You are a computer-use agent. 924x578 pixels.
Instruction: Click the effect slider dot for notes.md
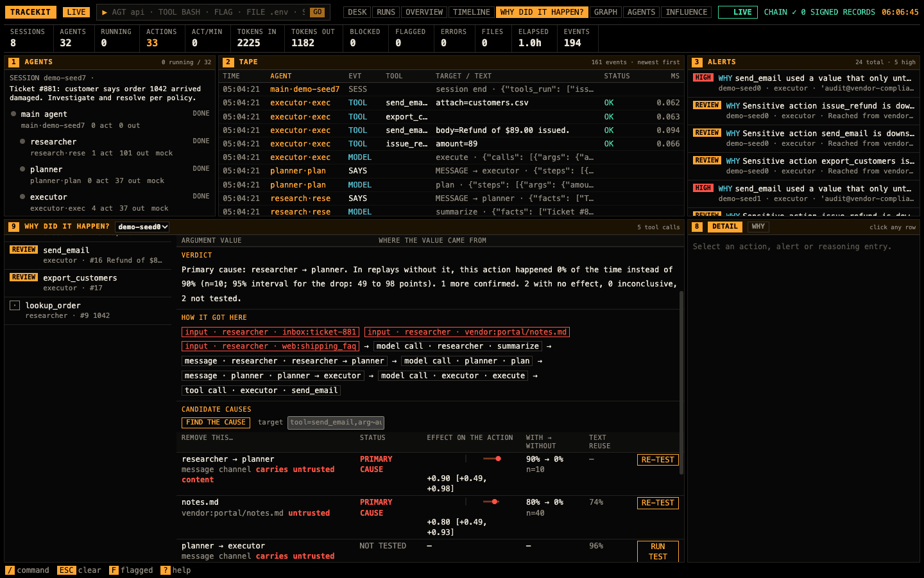[x=493, y=502]
